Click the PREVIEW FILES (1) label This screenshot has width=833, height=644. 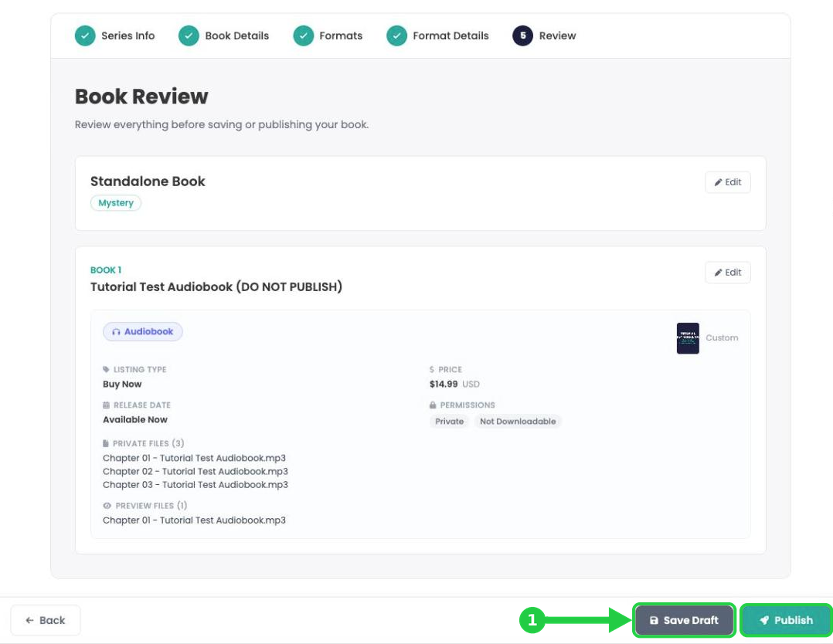click(x=151, y=506)
